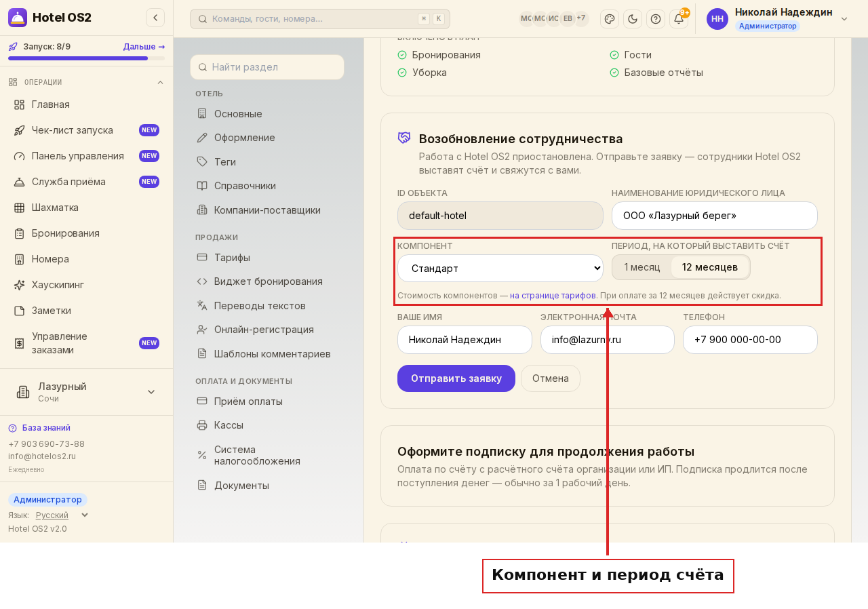Click the Виджет бронирования code icon
868x609 pixels.
[x=202, y=281]
